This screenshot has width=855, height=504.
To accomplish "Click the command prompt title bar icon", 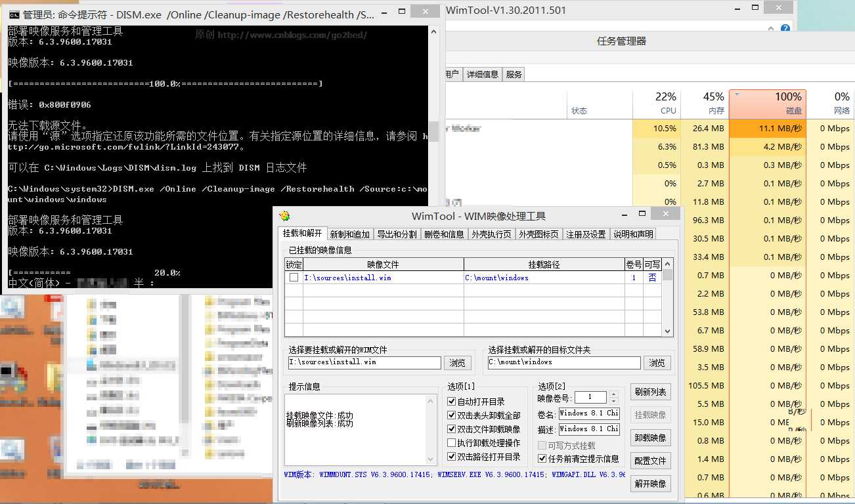I will point(14,14).
